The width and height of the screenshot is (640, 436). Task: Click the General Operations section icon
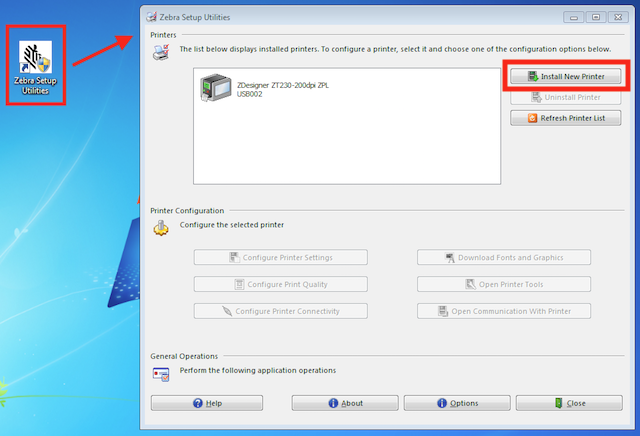(161, 374)
